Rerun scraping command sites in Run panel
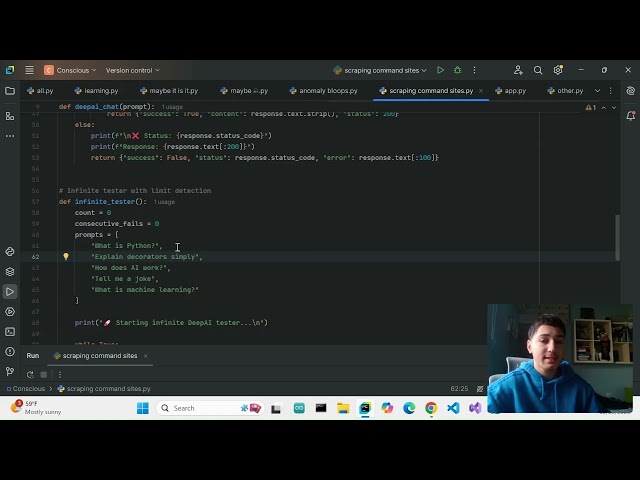Image resolution: width=640 pixels, height=480 pixels. click(30, 374)
